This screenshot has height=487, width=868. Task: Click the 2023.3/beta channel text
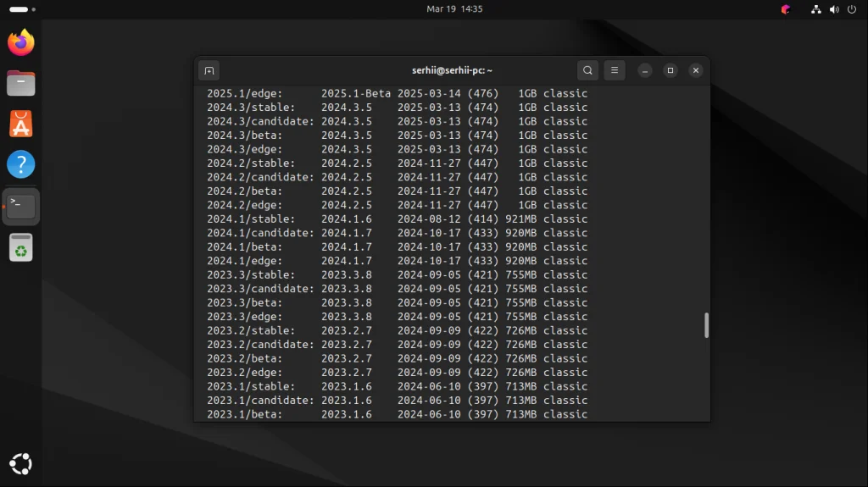click(x=244, y=302)
